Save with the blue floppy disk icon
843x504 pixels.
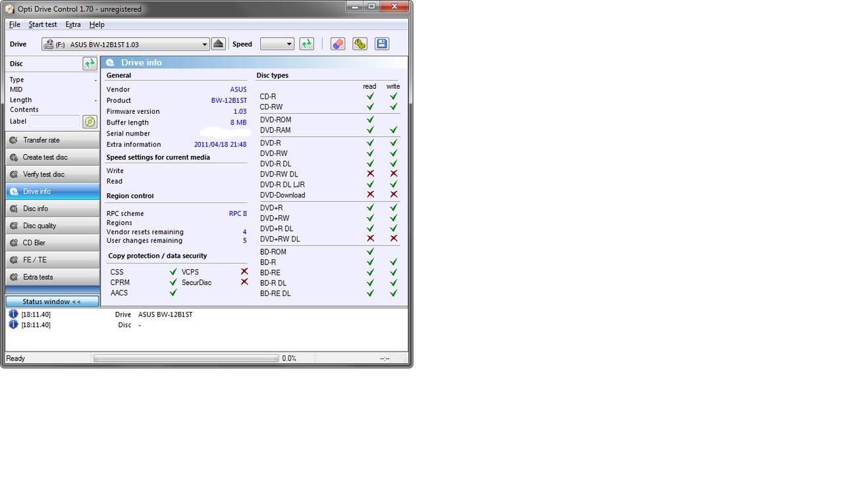(381, 44)
